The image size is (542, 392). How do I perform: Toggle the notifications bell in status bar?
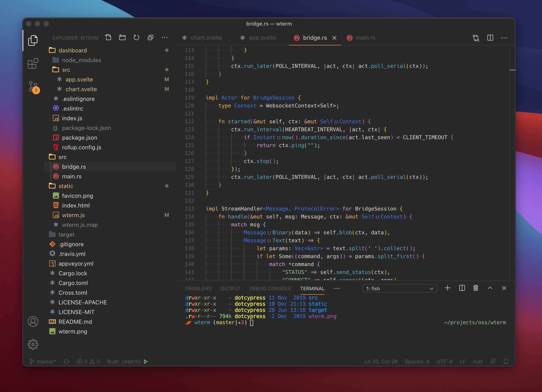506,361
